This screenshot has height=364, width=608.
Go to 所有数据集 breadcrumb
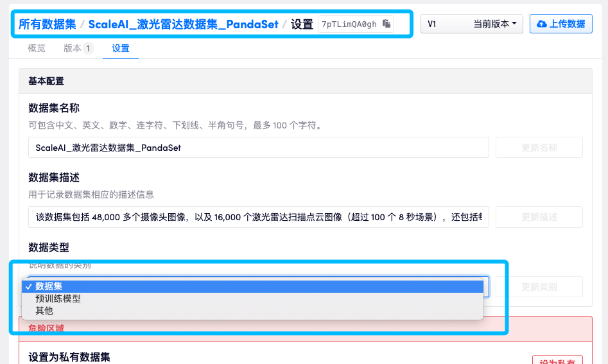(x=47, y=24)
